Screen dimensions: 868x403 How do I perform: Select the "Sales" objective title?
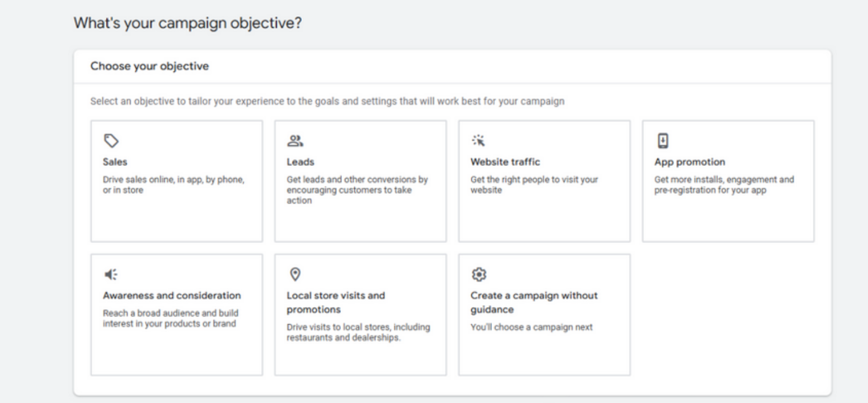point(115,162)
